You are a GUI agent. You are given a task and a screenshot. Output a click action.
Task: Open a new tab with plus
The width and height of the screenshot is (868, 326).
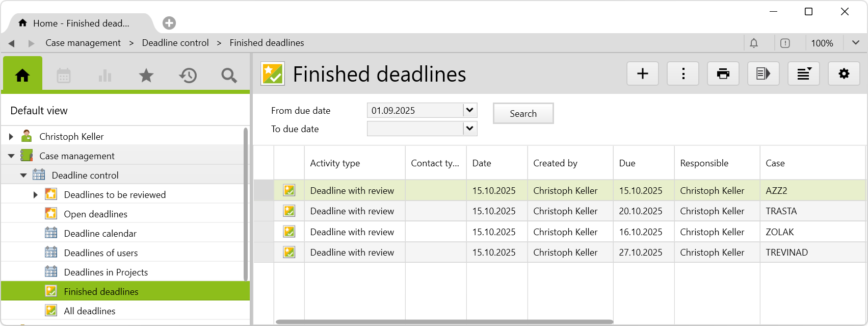pos(169,23)
